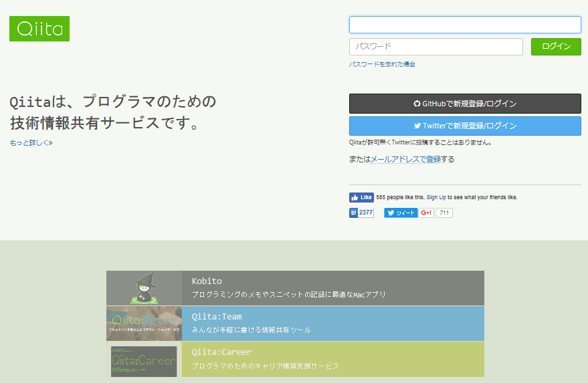Click the green ログイン button
This screenshot has height=383, width=588.
pos(556,47)
